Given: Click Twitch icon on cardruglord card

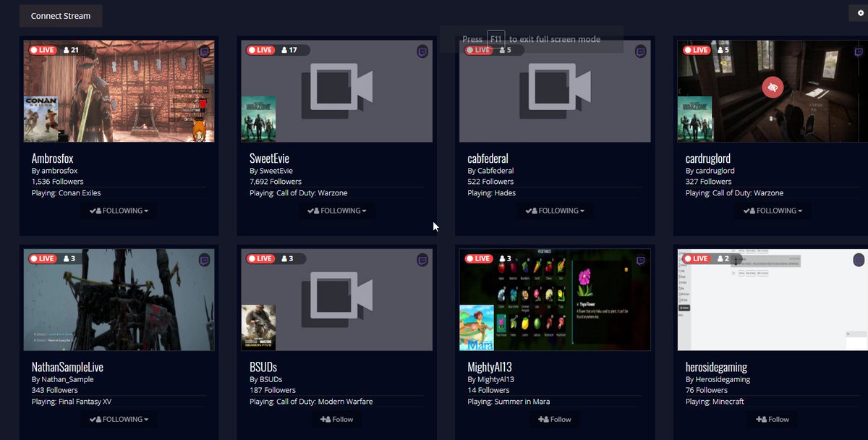Looking at the screenshot, I should coord(859,51).
